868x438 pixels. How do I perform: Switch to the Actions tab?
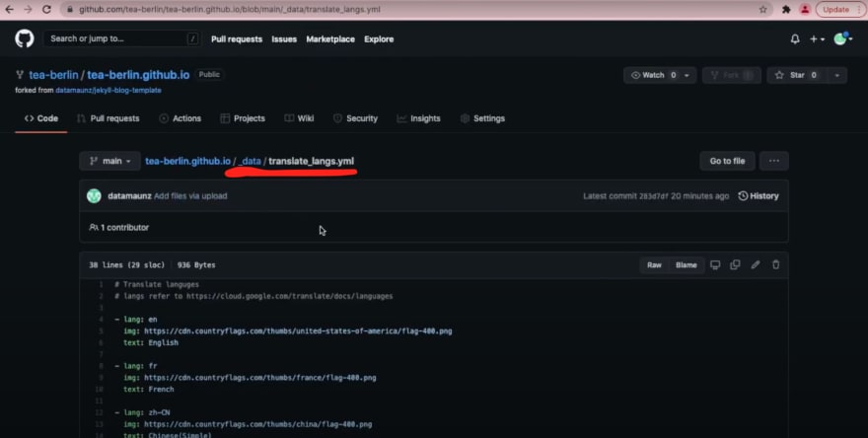click(x=181, y=118)
